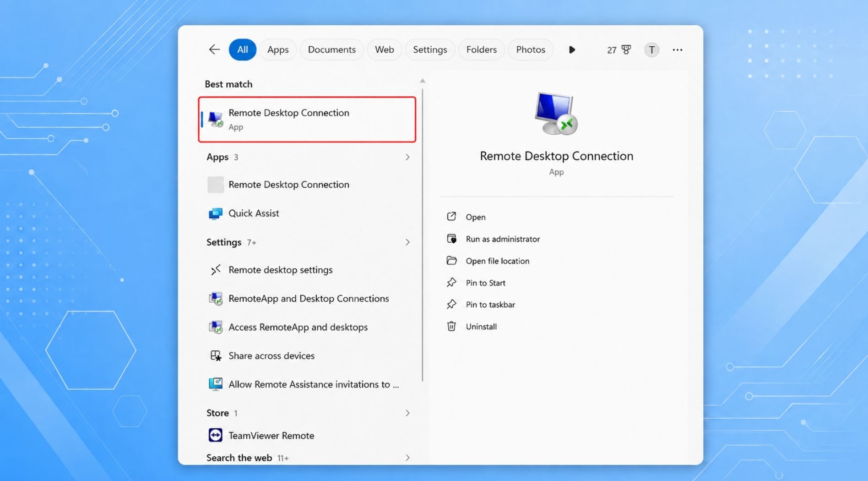The image size is (868, 481).
Task: Open the T account avatar
Action: (x=651, y=49)
